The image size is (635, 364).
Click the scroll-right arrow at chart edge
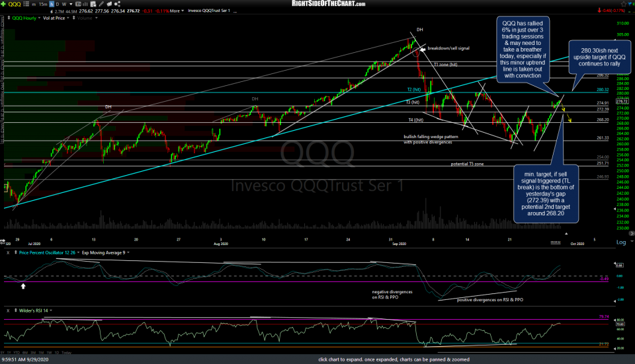(632, 233)
